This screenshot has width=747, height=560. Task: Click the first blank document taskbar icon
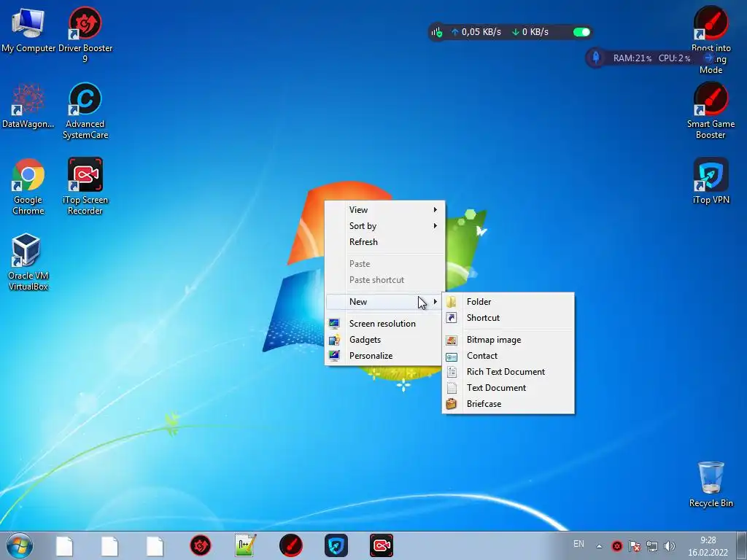pos(64,545)
